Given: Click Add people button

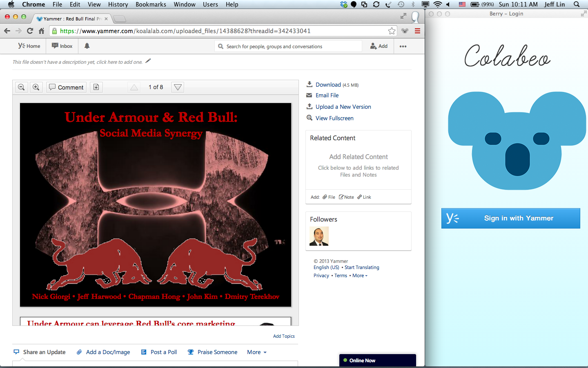Looking at the screenshot, I should click(379, 46).
